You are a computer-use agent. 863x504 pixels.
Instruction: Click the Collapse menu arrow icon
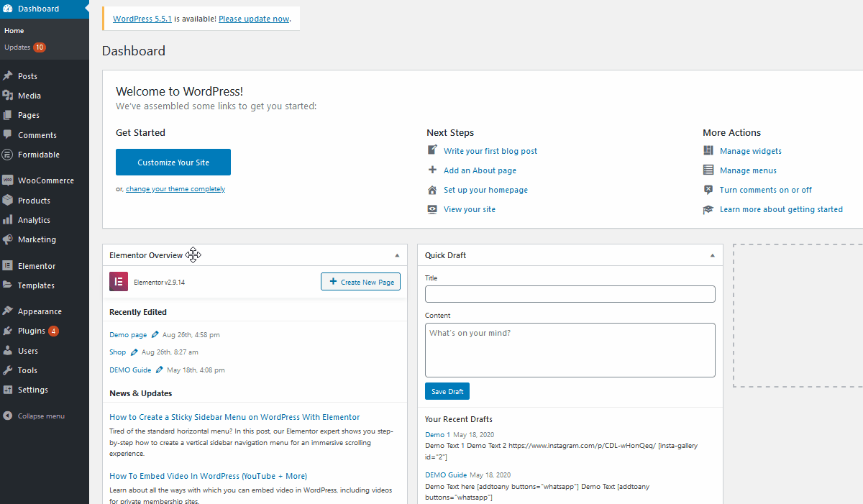[8, 416]
